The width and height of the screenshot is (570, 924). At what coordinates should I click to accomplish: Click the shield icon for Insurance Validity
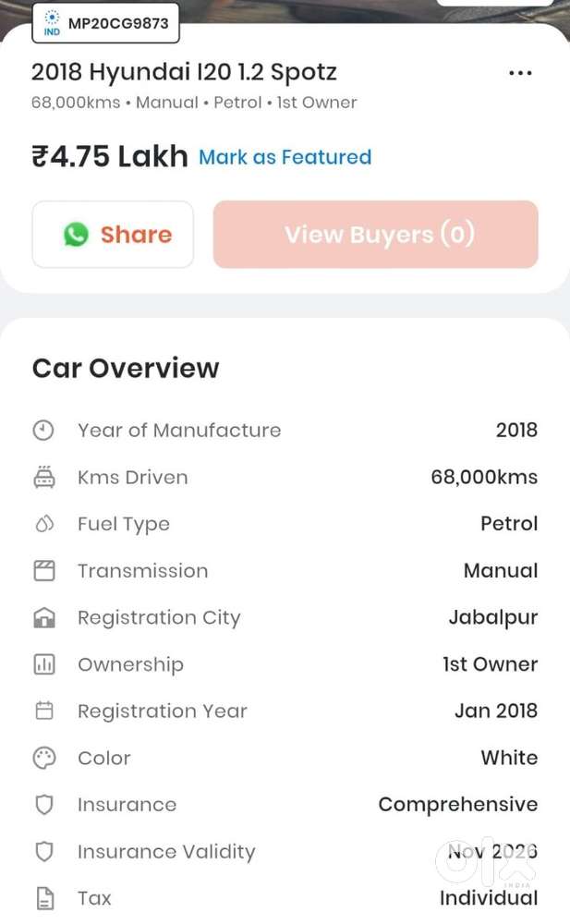43,851
